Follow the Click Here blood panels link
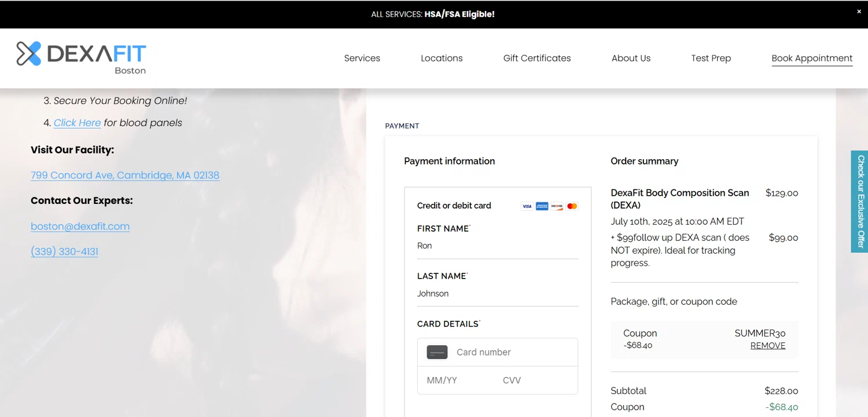Viewport: 868px width, 417px height. click(x=77, y=123)
